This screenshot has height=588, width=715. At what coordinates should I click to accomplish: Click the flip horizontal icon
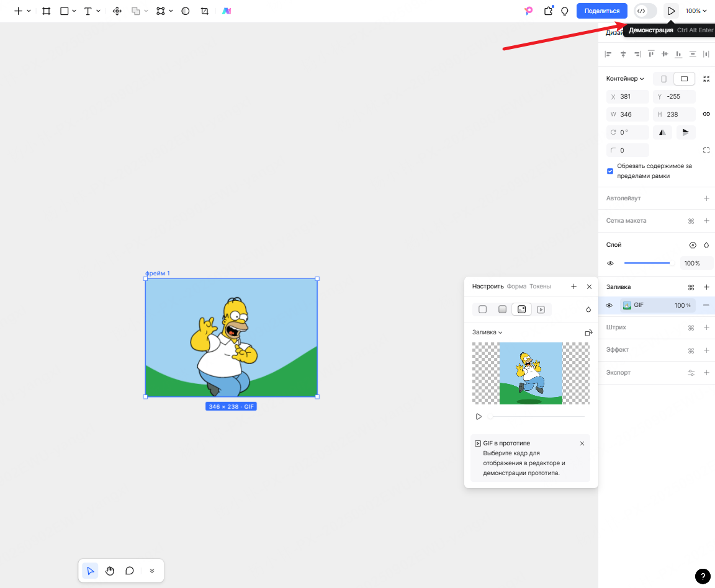[x=662, y=132]
